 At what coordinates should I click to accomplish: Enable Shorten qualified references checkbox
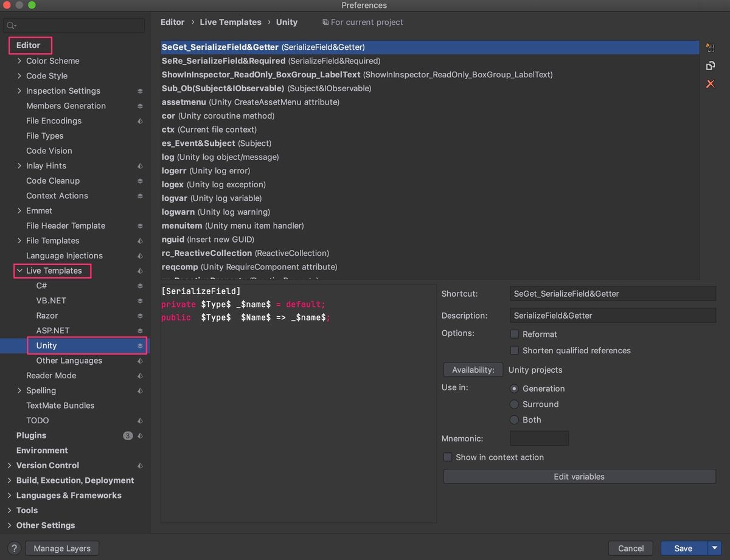[515, 350]
